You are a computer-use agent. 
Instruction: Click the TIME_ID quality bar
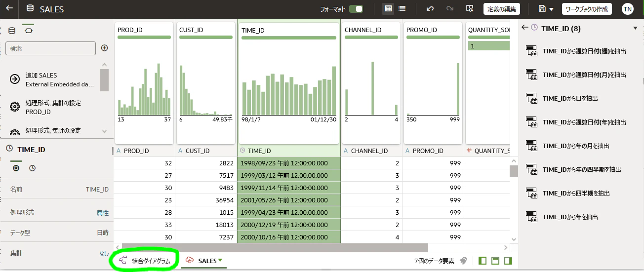point(289,38)
